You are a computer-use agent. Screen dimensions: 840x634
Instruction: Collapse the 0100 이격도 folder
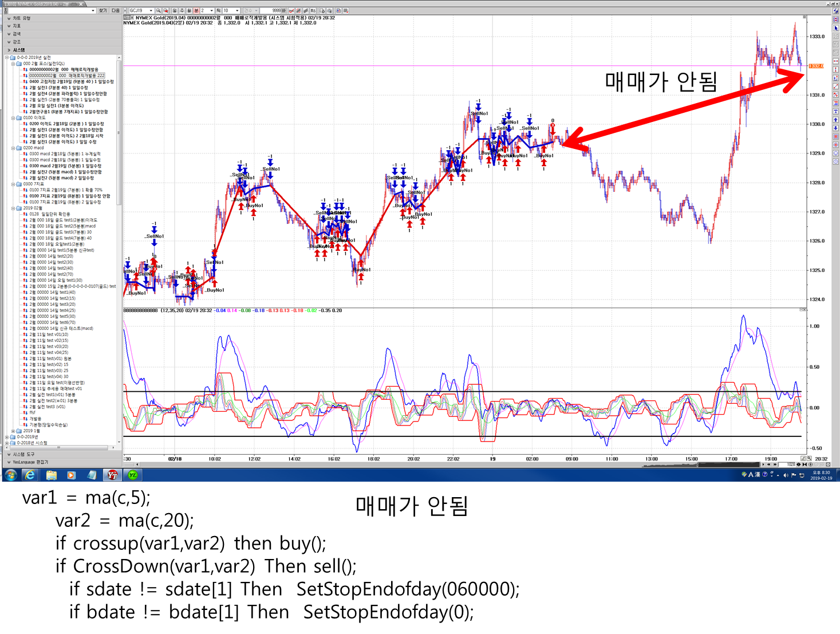point(13,117)
